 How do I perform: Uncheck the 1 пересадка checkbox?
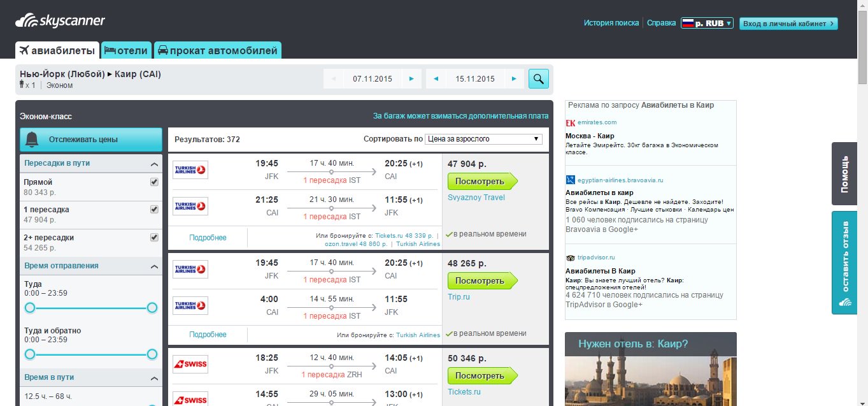pyautogui.click(x=153, y=209)
